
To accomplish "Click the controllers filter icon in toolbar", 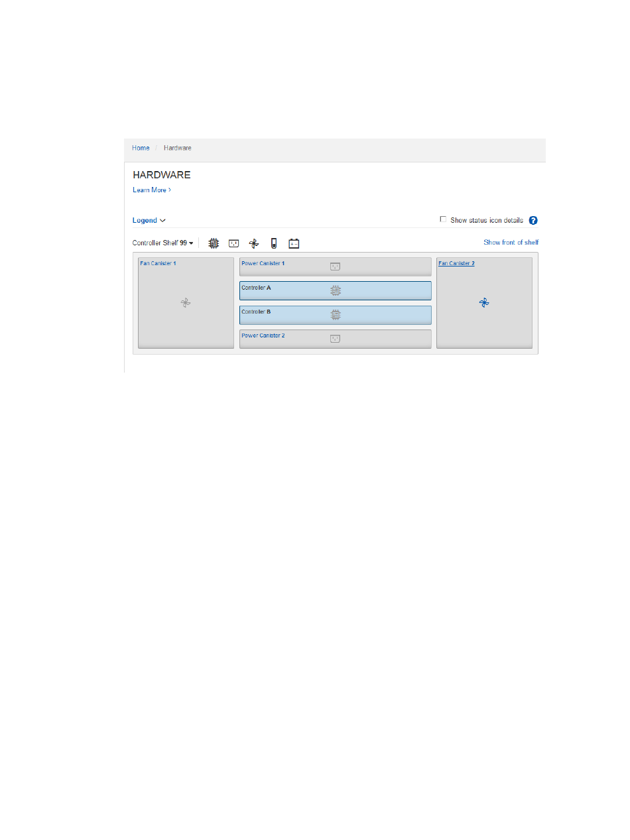I will tap(214, 243).
